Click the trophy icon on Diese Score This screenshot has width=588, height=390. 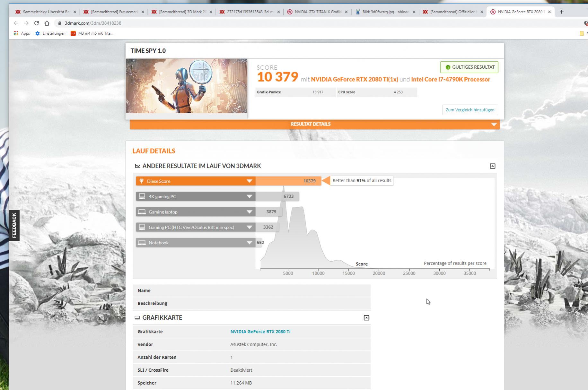pyautogui.click(x=141, y=181)
